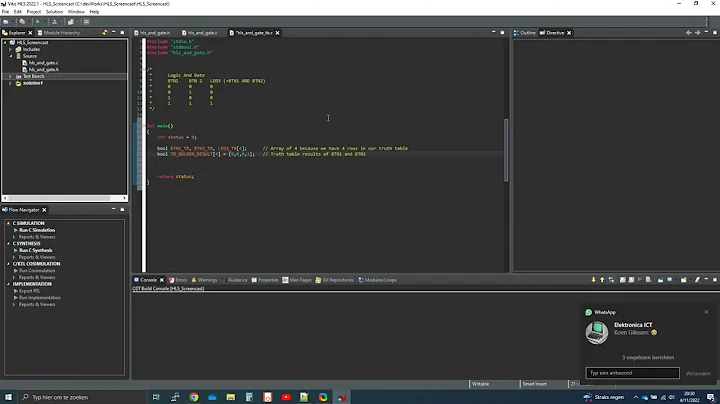Collapse the C SIMULATION section
This screenshot has height=404, width=720.
pos(8,223)
